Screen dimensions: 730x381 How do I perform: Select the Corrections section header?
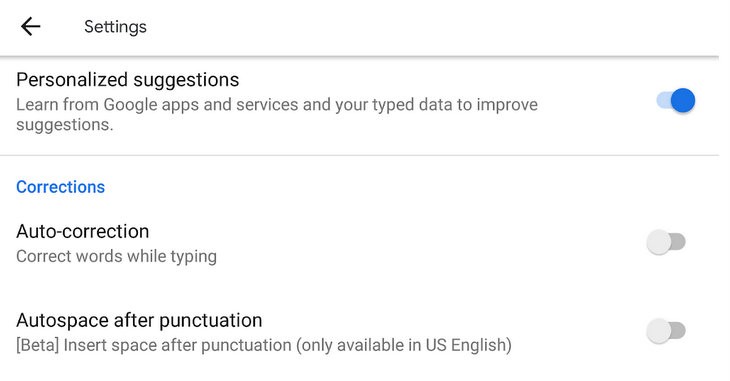(x=61, y=187)
